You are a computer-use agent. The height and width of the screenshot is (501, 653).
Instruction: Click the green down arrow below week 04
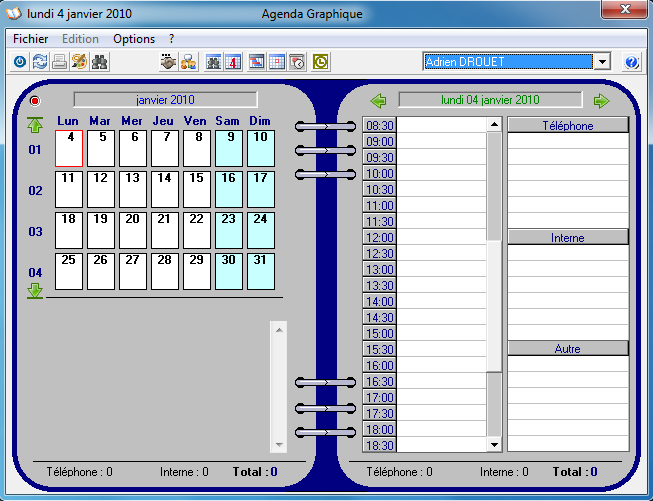click(35, 291)
